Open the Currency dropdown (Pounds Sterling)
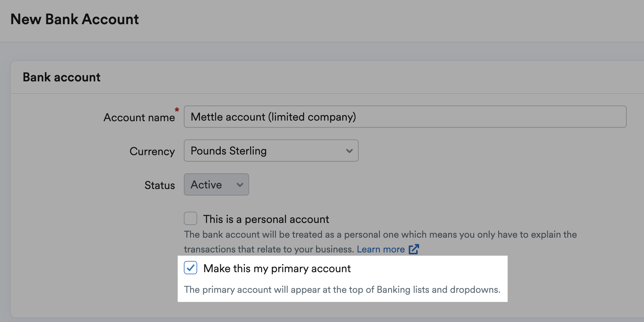The height and width of the screenshot is (322, 644). click(x=271, y=151)
